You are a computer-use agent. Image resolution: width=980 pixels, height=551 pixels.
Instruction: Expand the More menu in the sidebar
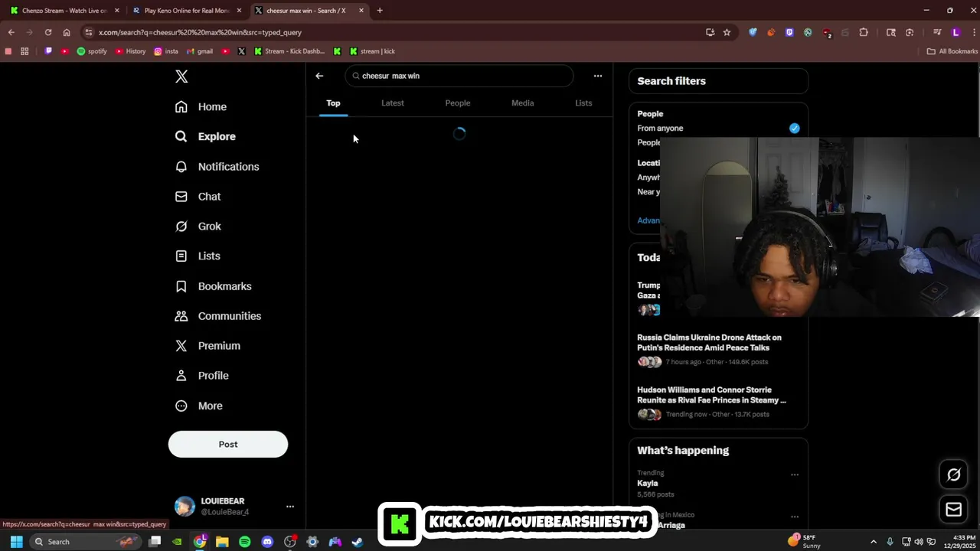(198, 406)
